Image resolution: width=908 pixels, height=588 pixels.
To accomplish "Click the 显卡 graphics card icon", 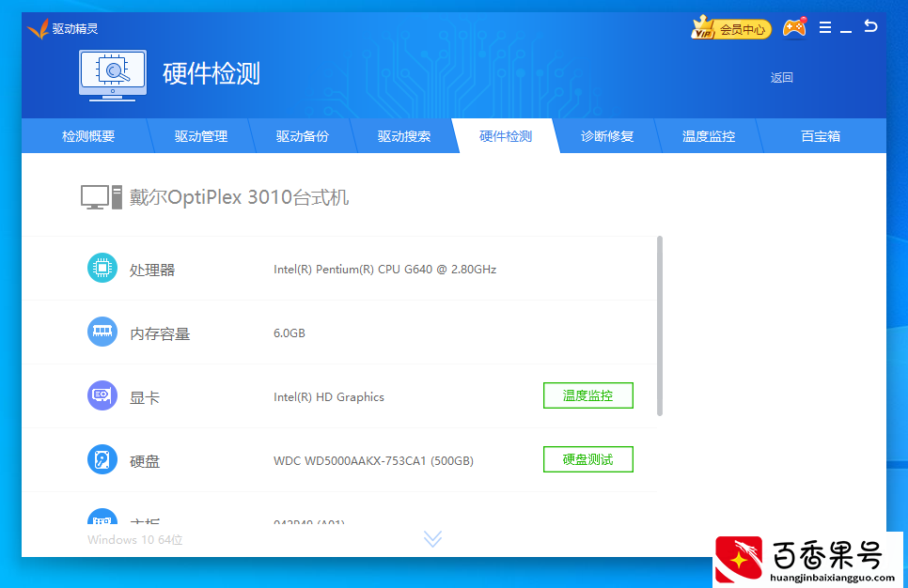I will tap(102, 395).
